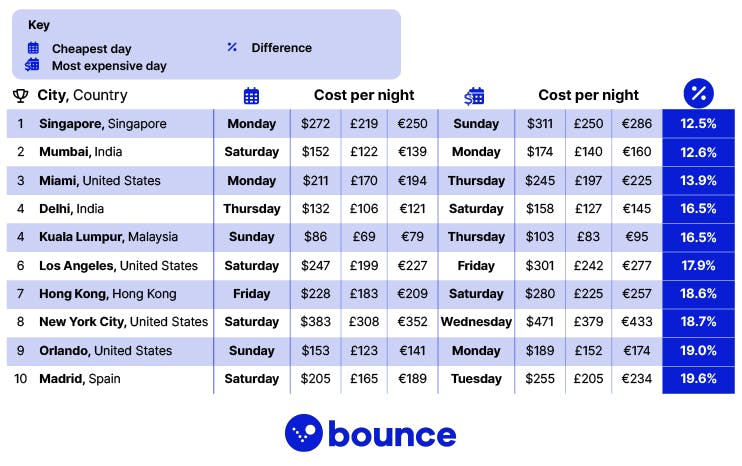Viewport: 742px width, 466px height.
Task: Click the 19.6% difference cell for Madrid
Action: 698,379
